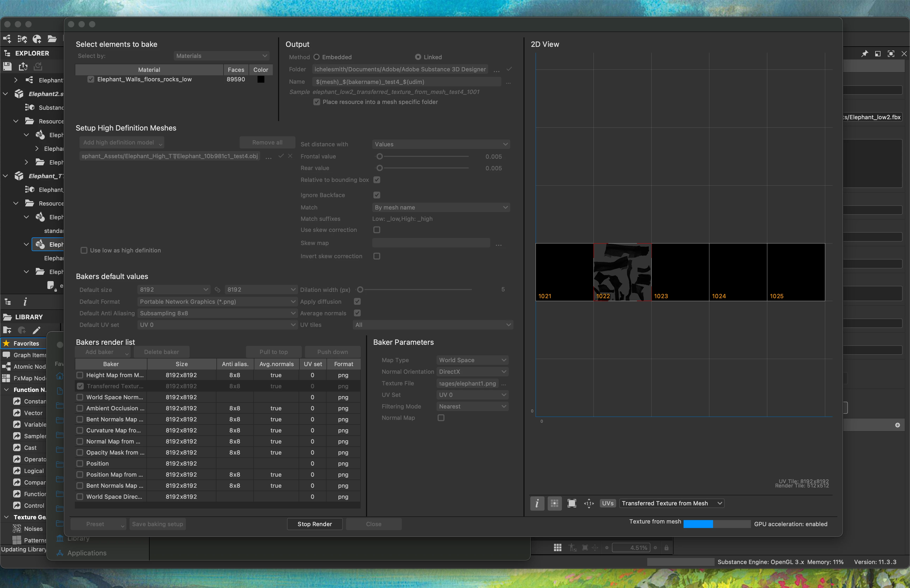910x588 pixels.
Task: Toggle the info overlay icon in 2D View
Action: [x=537, y=503]
